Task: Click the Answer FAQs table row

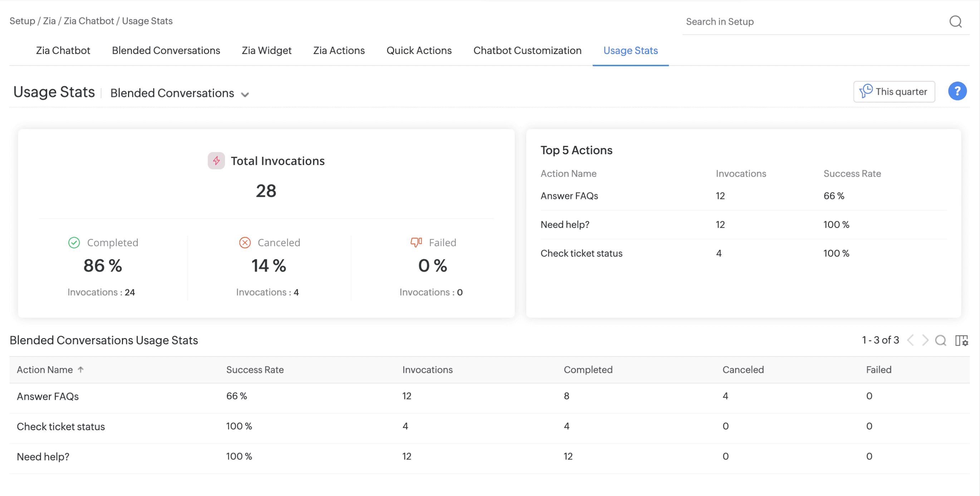Action: pyautogui.click(x=48, y=396)
